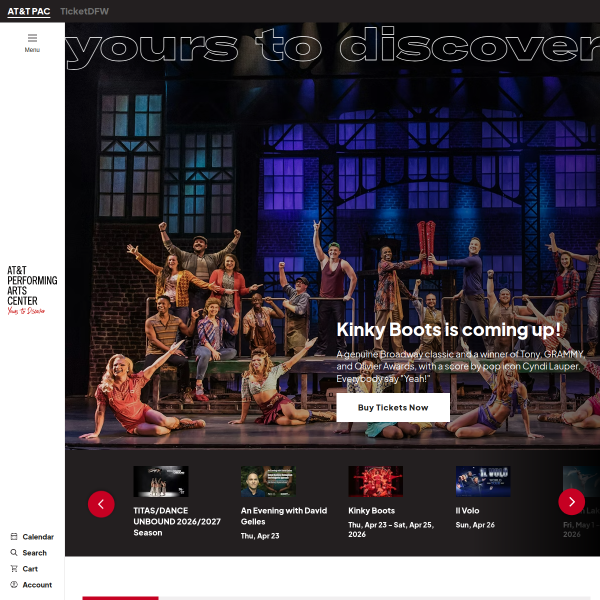Click the 'Thu, Apr 23' date text
The image size is (600, 600).
[x=260, y=536]
